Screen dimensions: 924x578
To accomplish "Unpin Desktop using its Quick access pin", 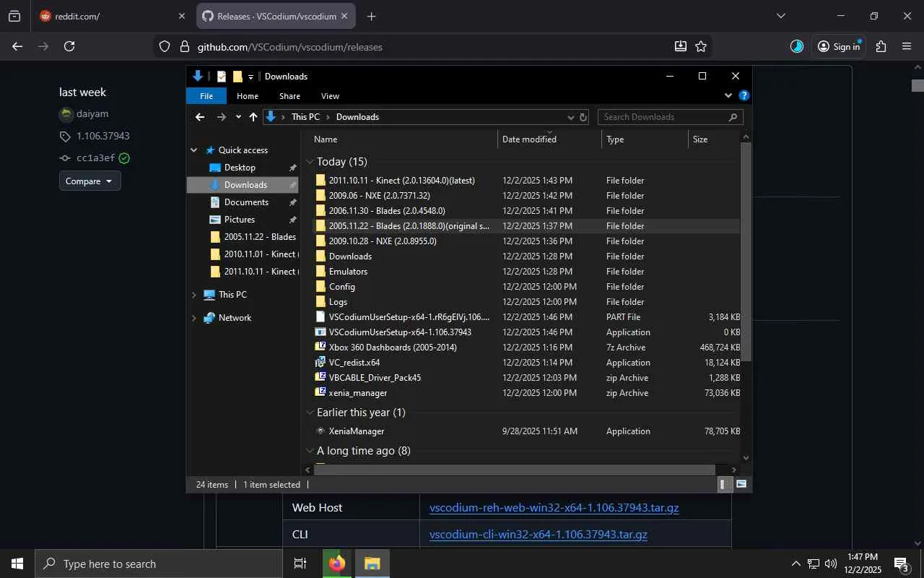I will [292, 168].
